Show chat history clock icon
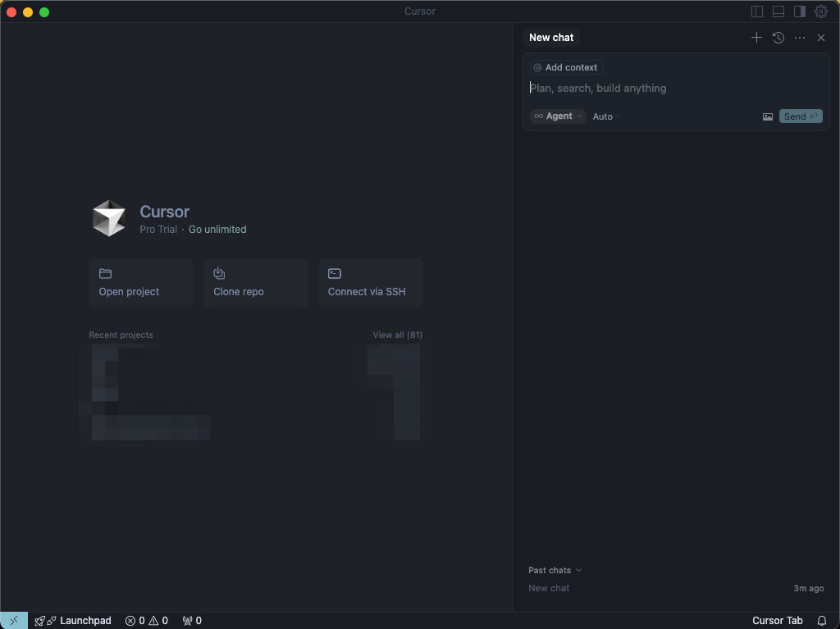The image size is (840, 629). 778,38
